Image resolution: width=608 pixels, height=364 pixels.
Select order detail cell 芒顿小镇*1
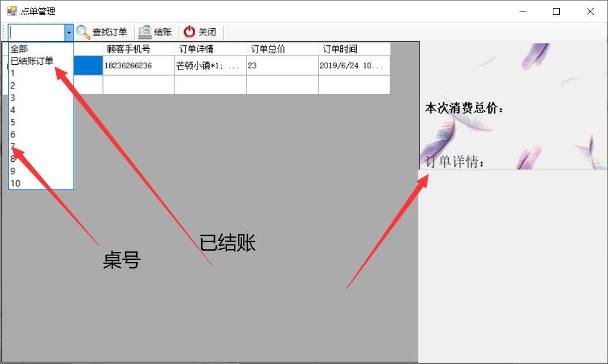(210, 65)
